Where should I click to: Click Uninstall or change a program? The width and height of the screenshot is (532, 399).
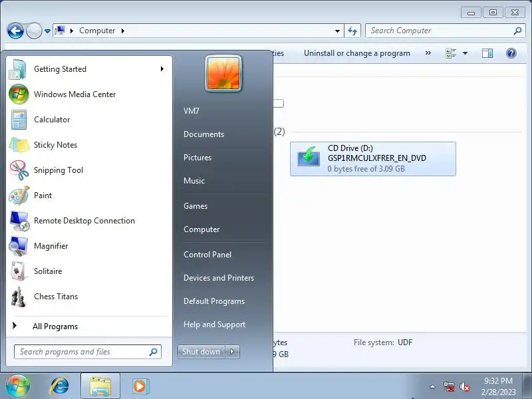pyautogui.click(x=357, y=53)
